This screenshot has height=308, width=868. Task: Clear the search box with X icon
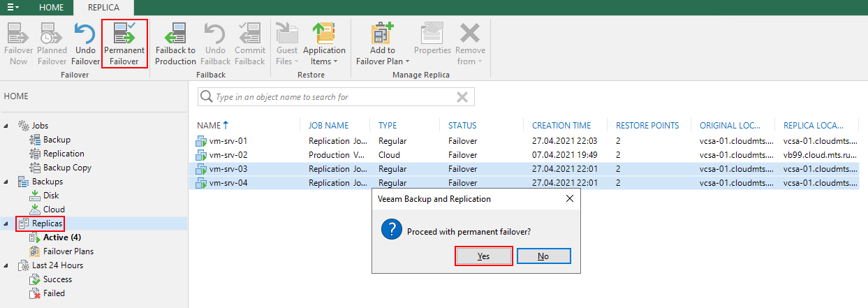pyautogui.click(x=462, y=97)
